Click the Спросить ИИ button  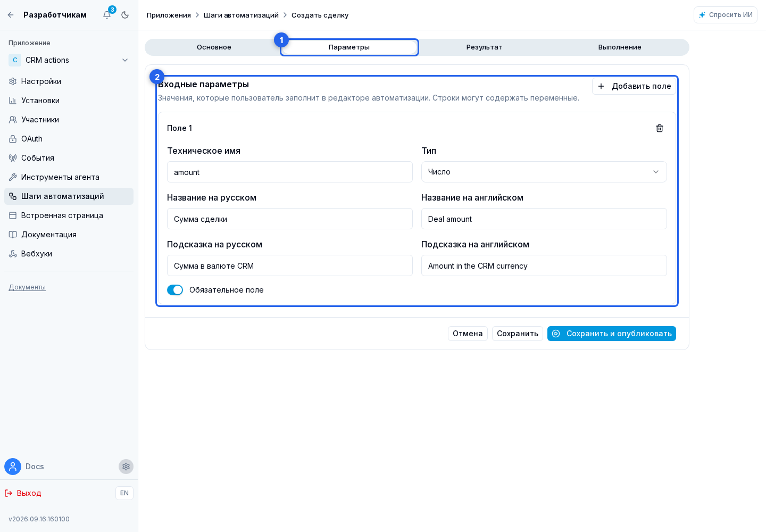click(726, 15)
